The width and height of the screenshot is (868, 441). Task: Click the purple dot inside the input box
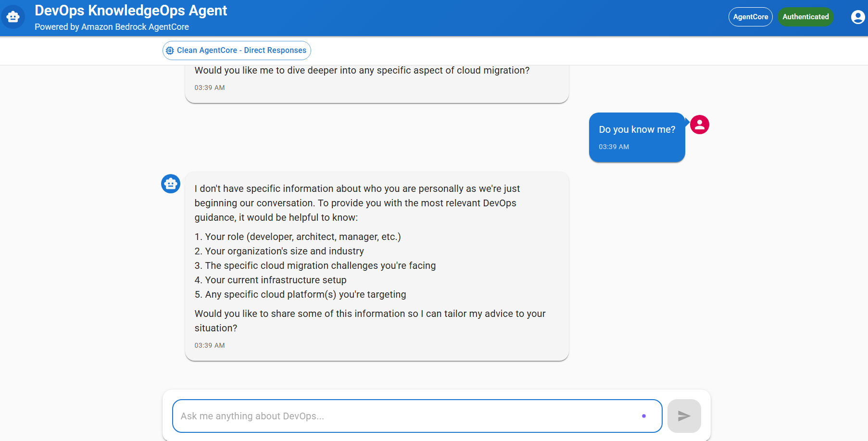click(x=643, y=416)
